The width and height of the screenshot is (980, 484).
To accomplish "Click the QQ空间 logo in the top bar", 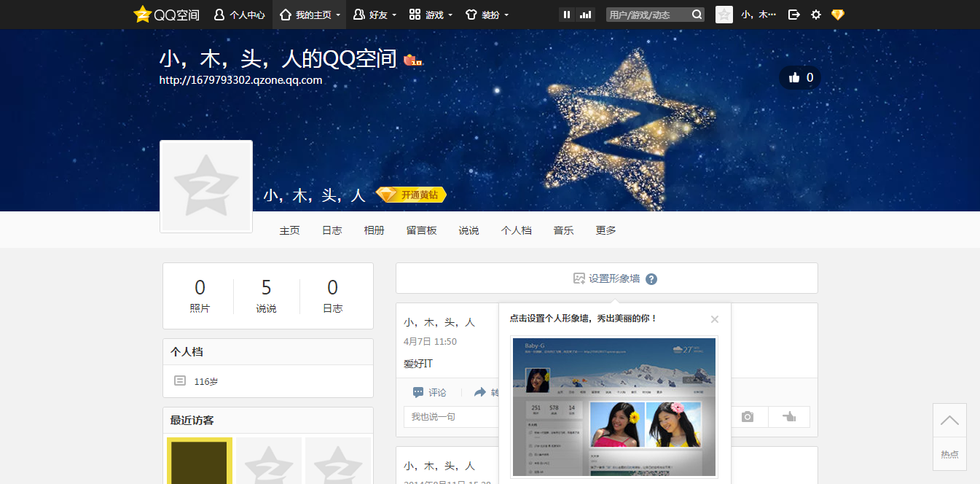I will click(x=167, y=15).
